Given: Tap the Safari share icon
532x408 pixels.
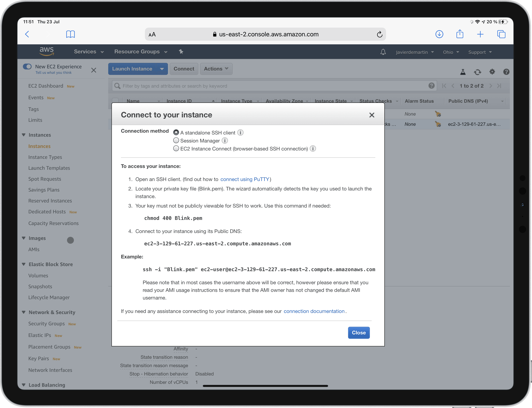Looking at the screenshot, I should (460, 34).
